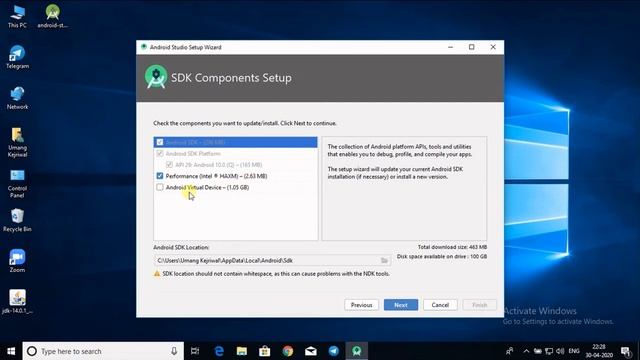Show hidden system tray icons
Viewport: 640px width, 360px height.
tap(526, 351)
